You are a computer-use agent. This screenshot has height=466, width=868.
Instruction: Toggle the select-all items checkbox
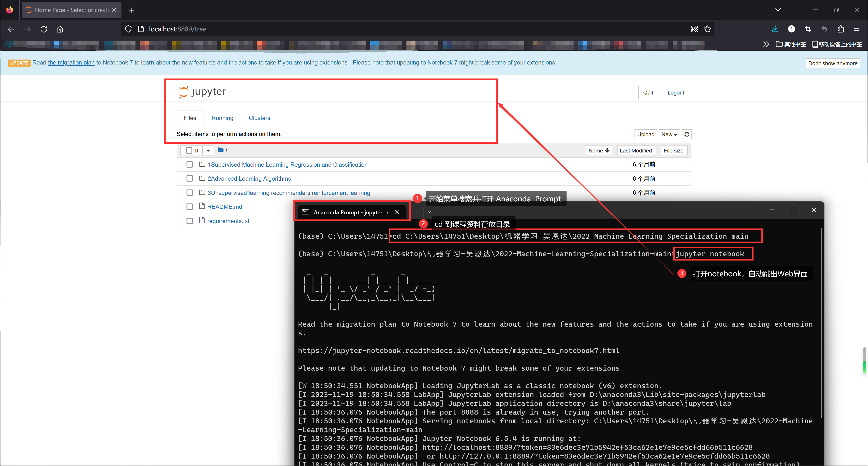point(189,150)
